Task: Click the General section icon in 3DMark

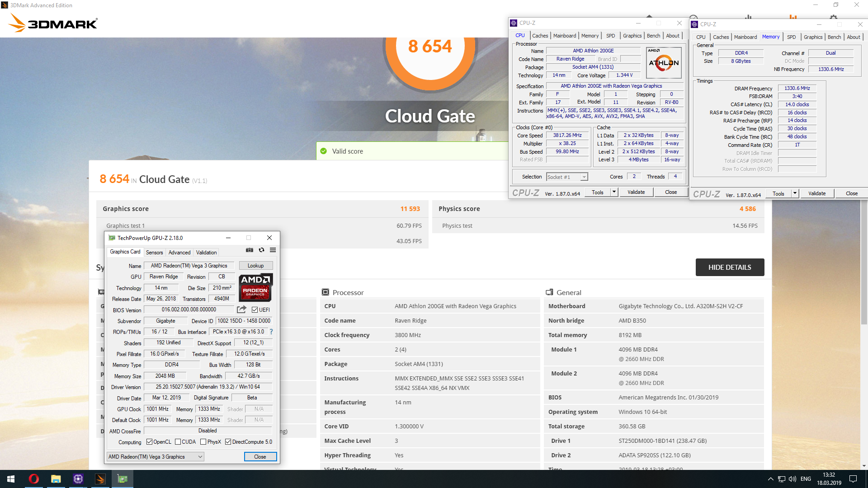Action: pyautogui.click(x=549, y=292)
